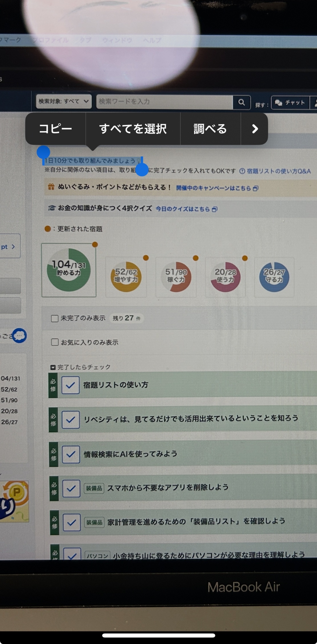
Task: Open the ヘルプ menu in the menu bar
Action: [x=152, y=40]
